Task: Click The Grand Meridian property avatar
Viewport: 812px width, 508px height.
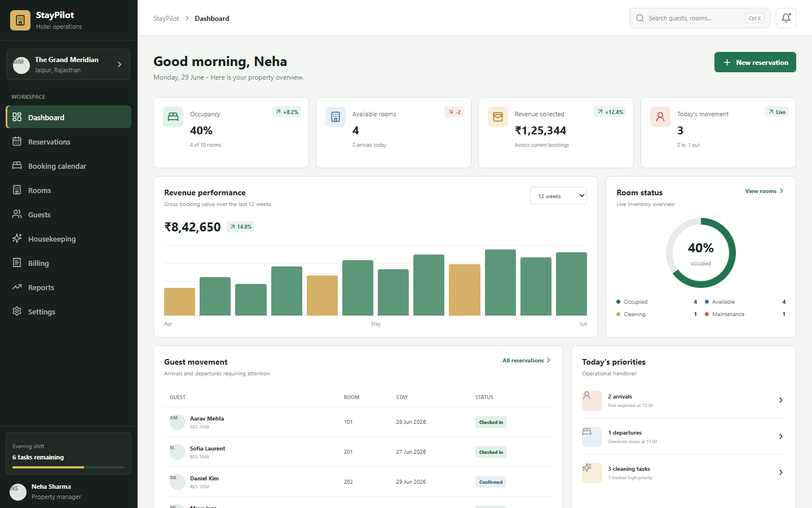Action: click(21, 64)
